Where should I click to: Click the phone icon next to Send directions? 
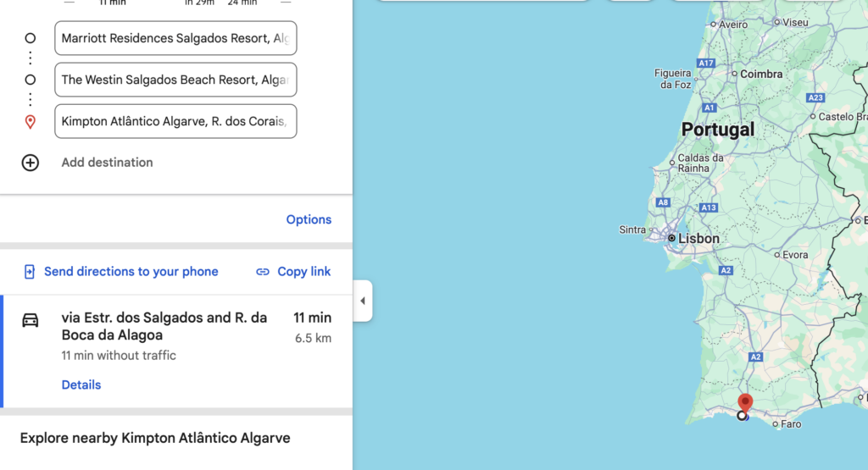[x=30, y=272]
